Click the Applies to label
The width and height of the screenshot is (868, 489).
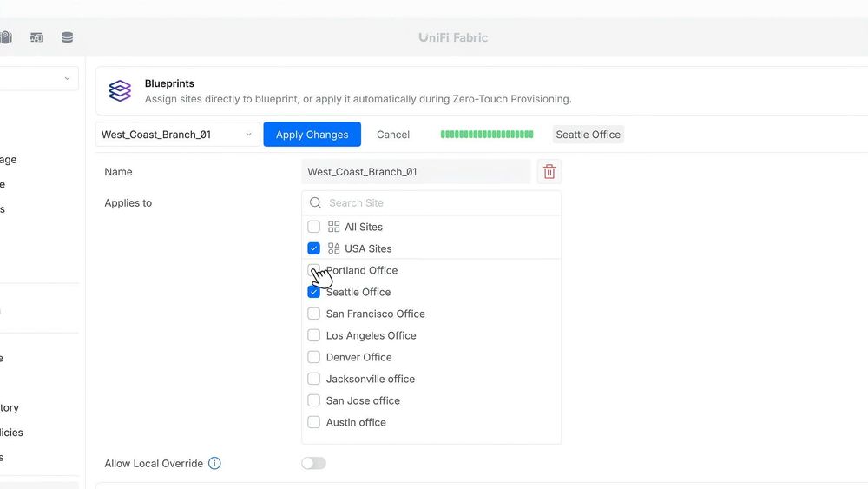point(128,202)
